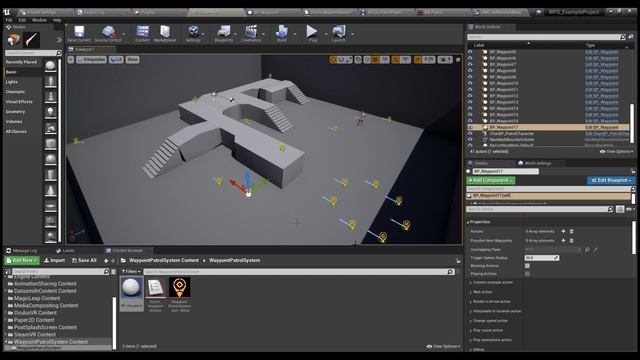Select the Lights placement category
640x360 pixels.
pyautogui.click(x=12, y=82)
